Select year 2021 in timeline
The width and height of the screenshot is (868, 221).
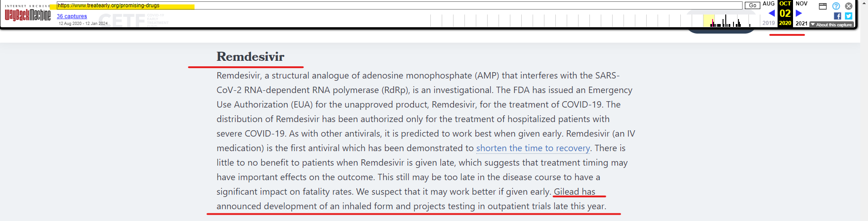(x=802, y=23)
